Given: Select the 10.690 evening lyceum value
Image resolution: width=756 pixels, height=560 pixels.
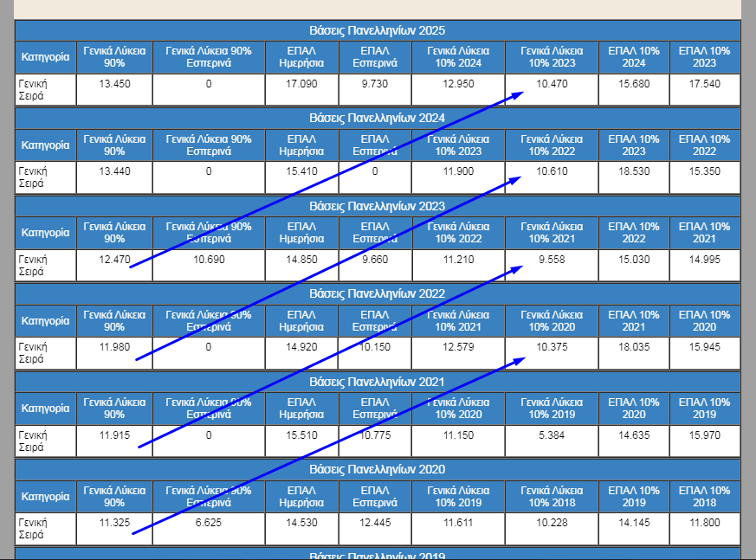Looking at the screenshot, I should [209, 260].
